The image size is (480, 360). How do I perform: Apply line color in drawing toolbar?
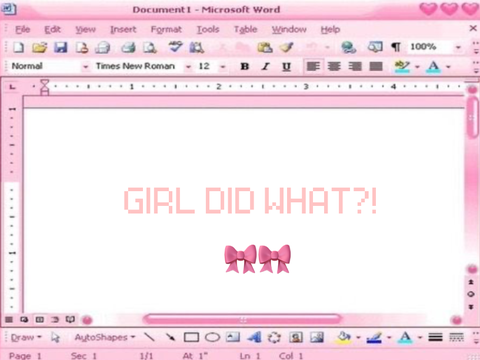tap(374, 337)
